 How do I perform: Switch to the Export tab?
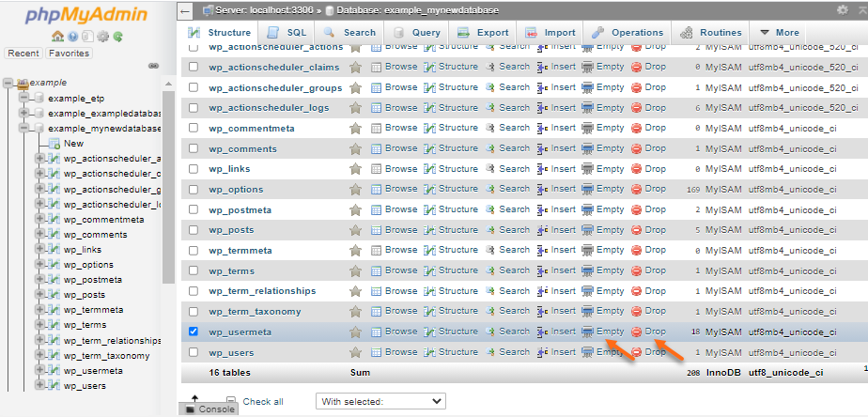[483, 33]
